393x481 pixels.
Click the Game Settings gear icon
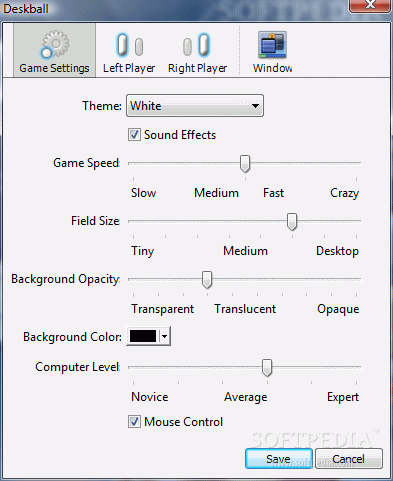pos(55,44)
